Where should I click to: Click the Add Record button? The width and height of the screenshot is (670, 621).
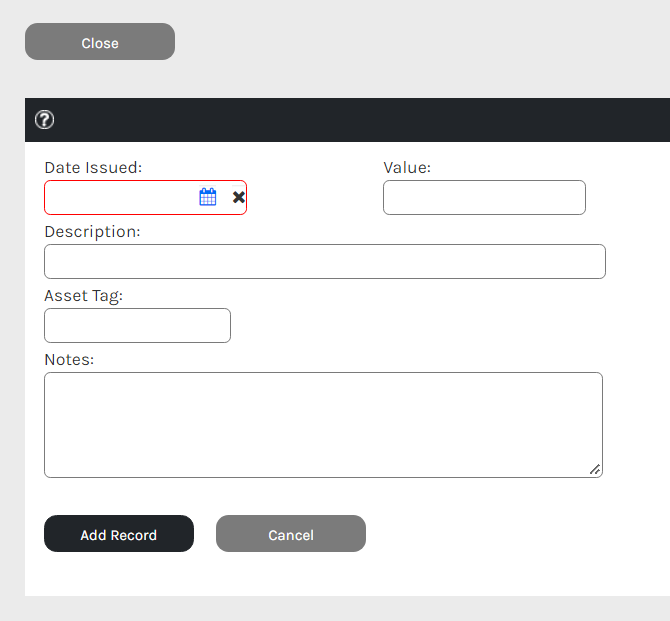pyautogui.click(x=119, y=533)
